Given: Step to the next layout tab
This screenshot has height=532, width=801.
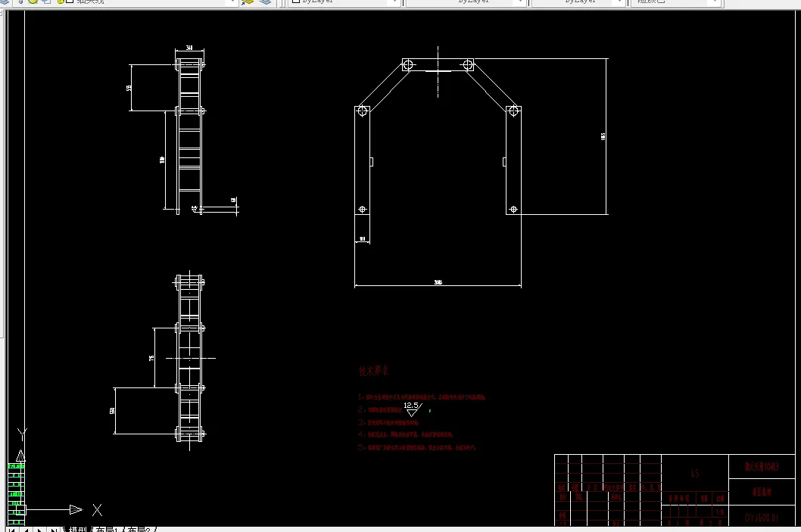Looking at the screenshot, I should [x=39, y=530].
